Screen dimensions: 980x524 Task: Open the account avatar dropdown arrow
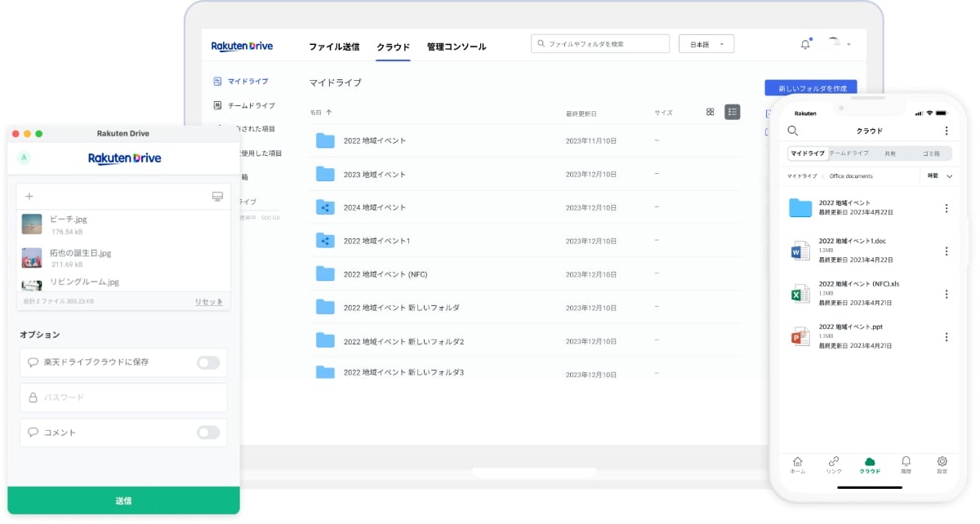[x=849, y=44]
